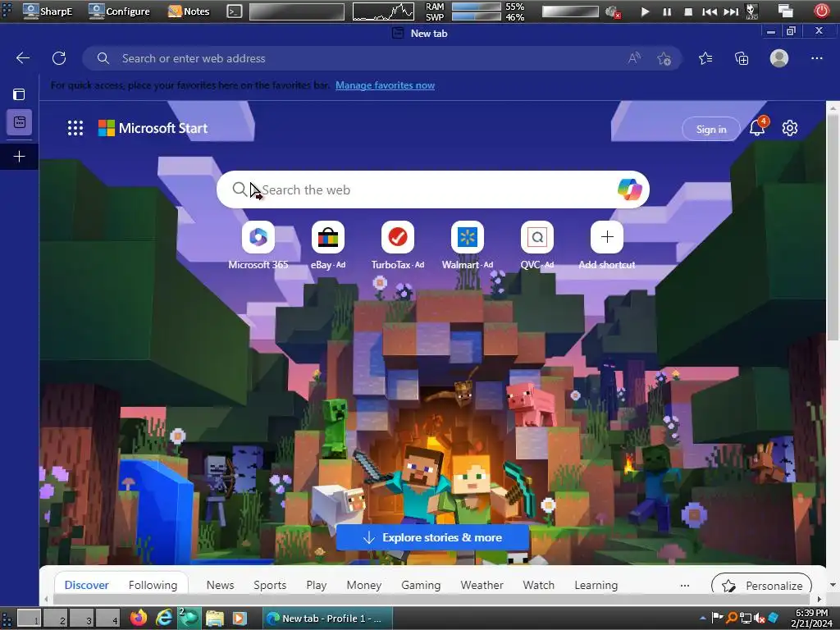Adjust the volume slider in top bar
Viewport: 840px width, 630px height.
570,11
